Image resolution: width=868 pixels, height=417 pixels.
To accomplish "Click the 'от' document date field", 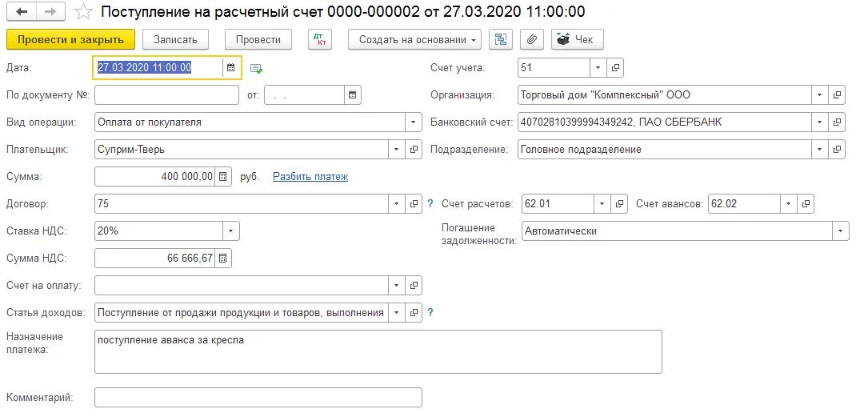I will pyautogui.click(x=305, y=95).
